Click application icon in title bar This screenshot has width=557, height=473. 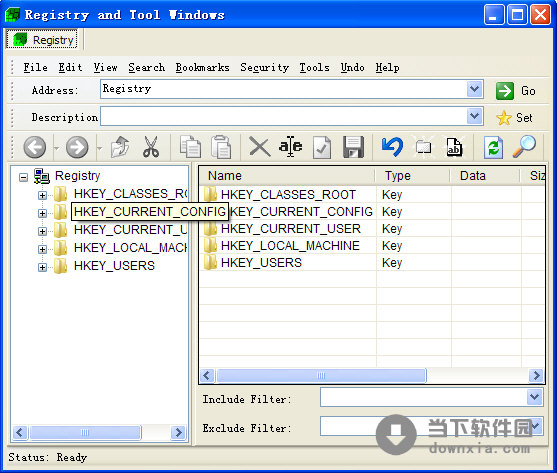12,15
